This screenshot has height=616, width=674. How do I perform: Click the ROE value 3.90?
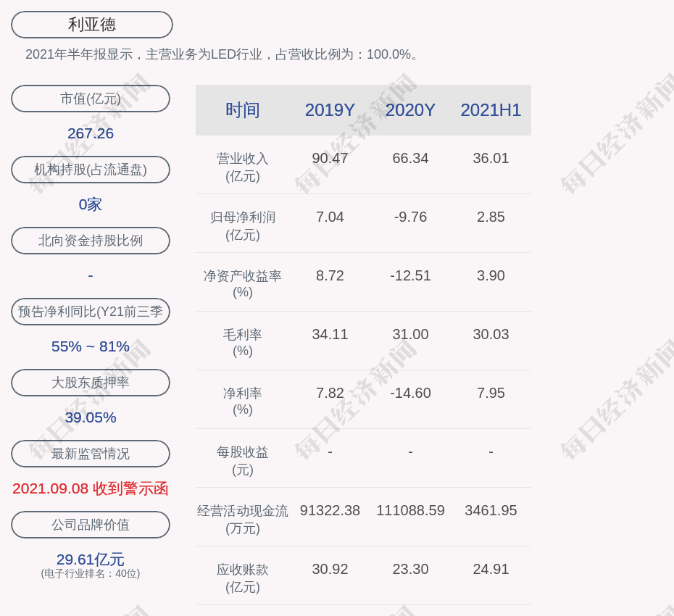tap(491, 275)
